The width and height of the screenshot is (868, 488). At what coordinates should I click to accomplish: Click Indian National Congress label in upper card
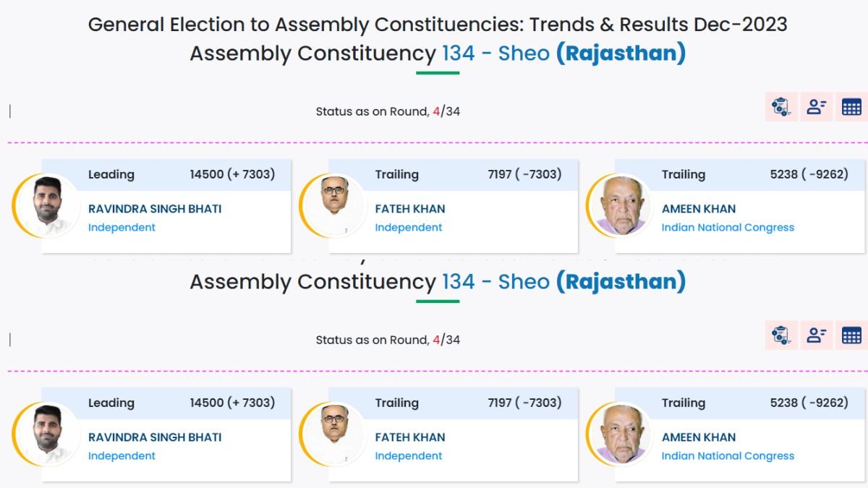pyautogui.click(x=728, y=228)
